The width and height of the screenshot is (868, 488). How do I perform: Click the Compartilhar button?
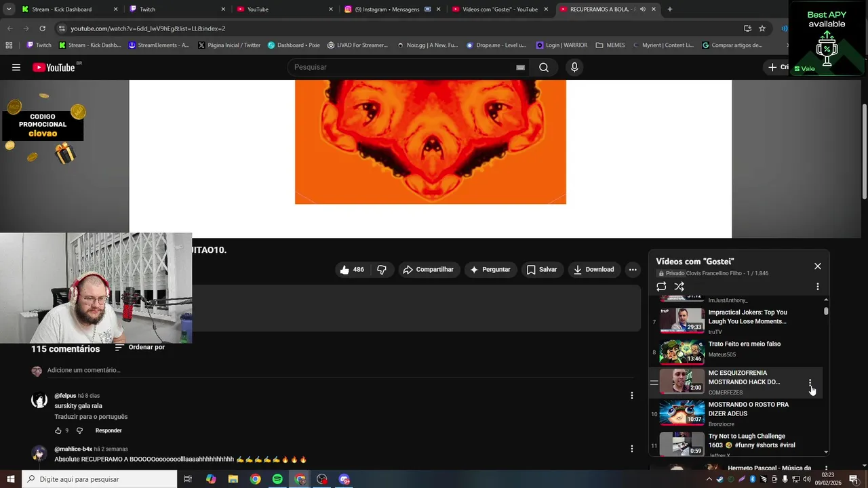[428, 270]
